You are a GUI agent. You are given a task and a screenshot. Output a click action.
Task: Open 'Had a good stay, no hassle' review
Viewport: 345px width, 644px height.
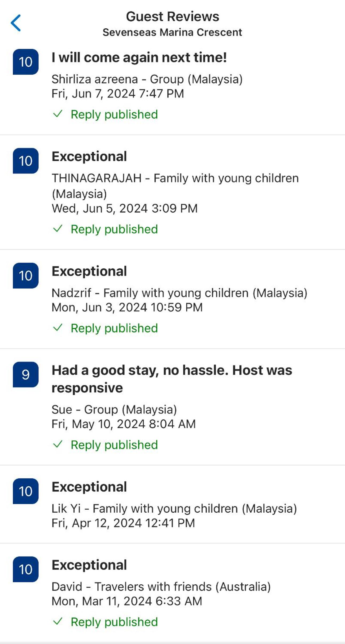172,407
